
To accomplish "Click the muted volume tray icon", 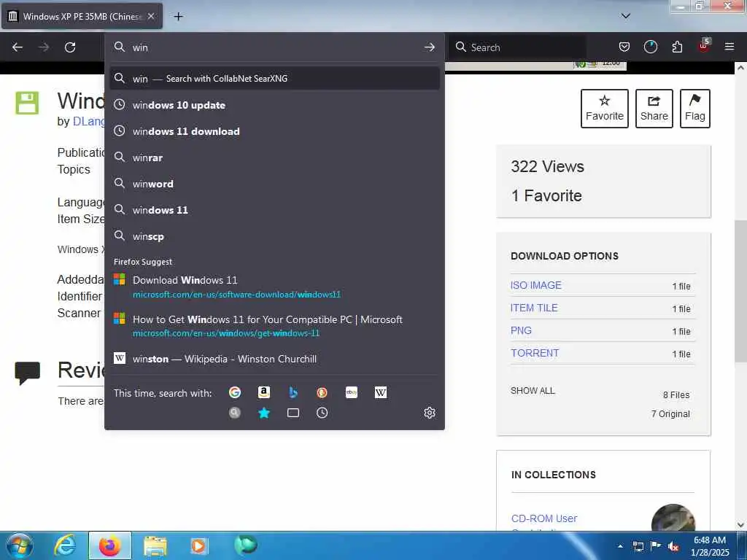I will [673, 546].
